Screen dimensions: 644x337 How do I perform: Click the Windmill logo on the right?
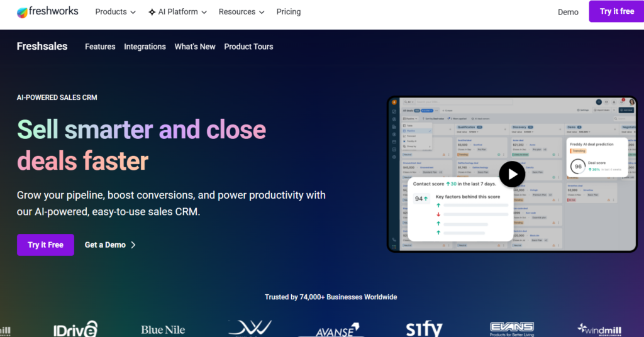tap(599, 329)
